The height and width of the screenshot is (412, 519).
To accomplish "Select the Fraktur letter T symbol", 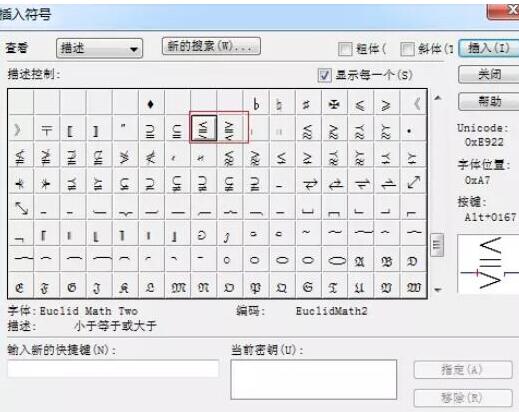I will pos(333,287).
